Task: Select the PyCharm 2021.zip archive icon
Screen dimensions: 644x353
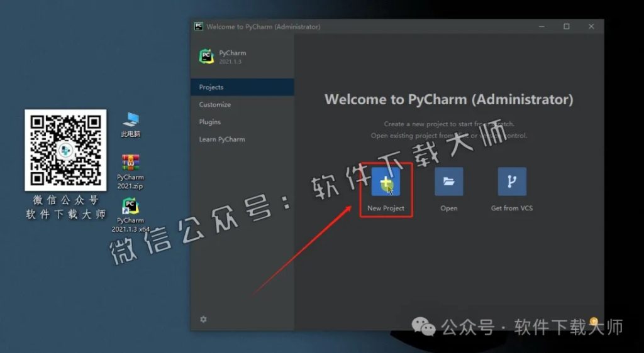Action: pyautogui.click(x=130, y=171)
